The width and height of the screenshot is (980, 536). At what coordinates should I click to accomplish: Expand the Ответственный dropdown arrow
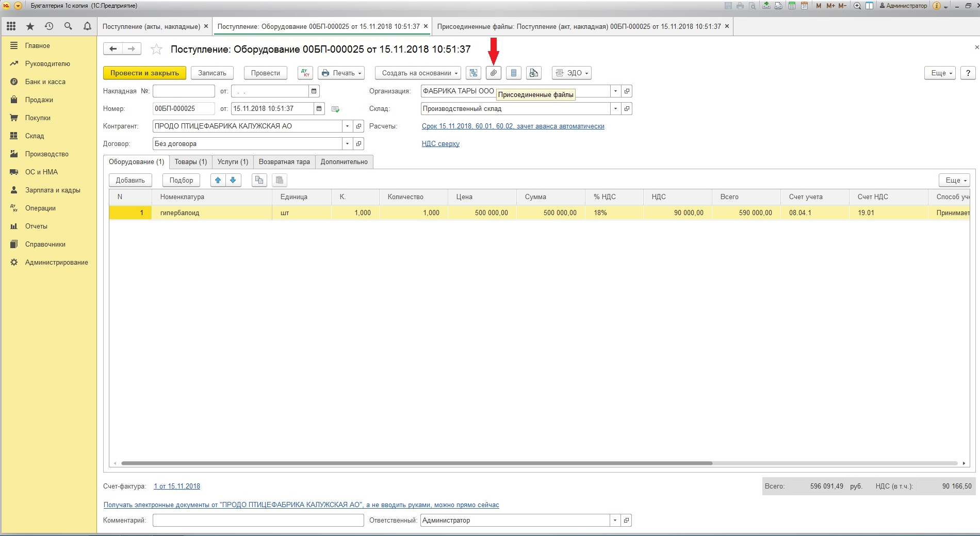[x=615, y=521]
